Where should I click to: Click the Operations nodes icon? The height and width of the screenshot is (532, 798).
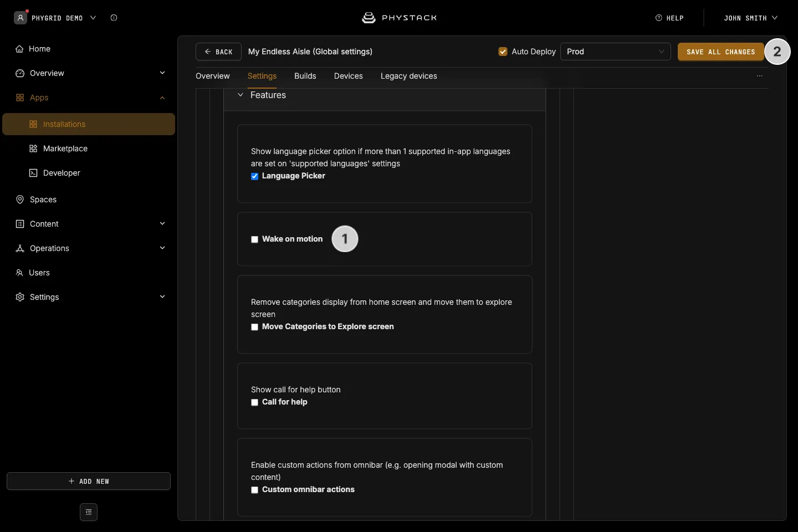[x=20, y=248]
